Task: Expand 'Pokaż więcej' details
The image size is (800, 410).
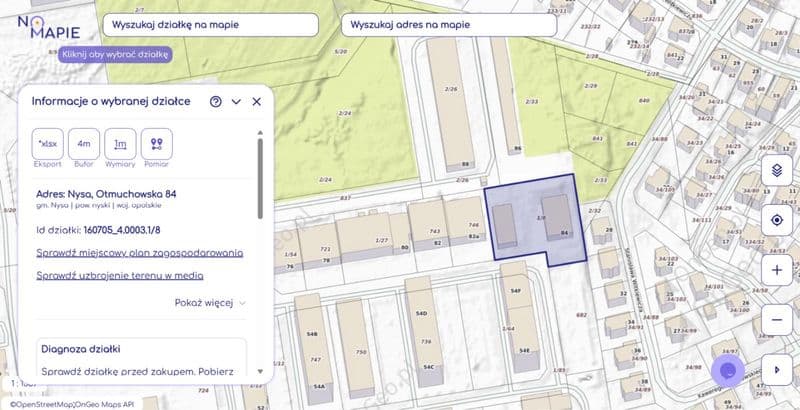Action: (x=210, y=303)
